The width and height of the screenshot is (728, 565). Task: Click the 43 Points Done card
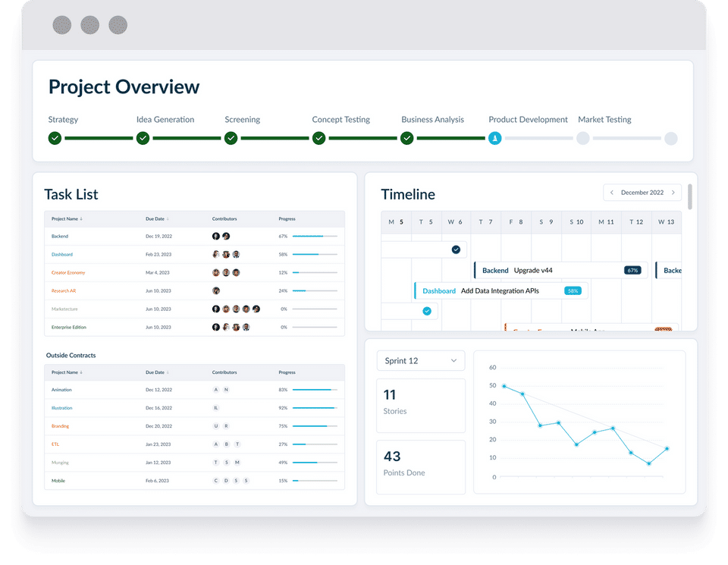click(421, 467)
